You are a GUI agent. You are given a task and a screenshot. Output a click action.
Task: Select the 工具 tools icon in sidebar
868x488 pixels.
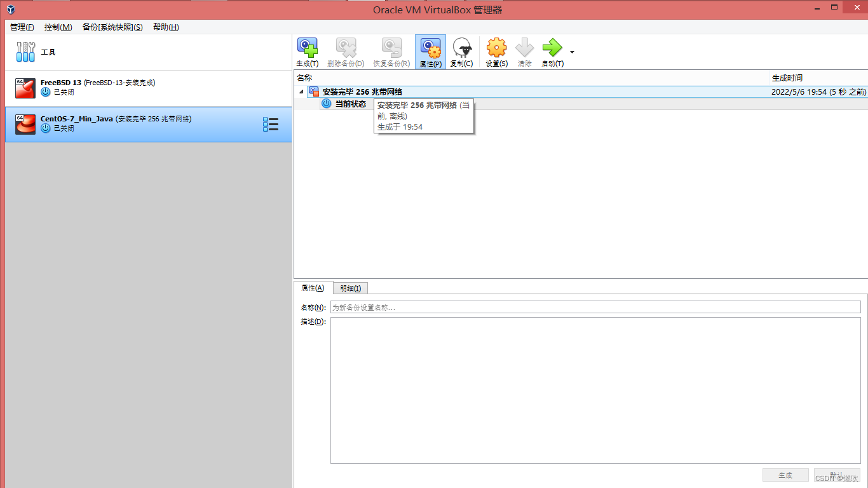pyautogui.click(x=26, y=52)
